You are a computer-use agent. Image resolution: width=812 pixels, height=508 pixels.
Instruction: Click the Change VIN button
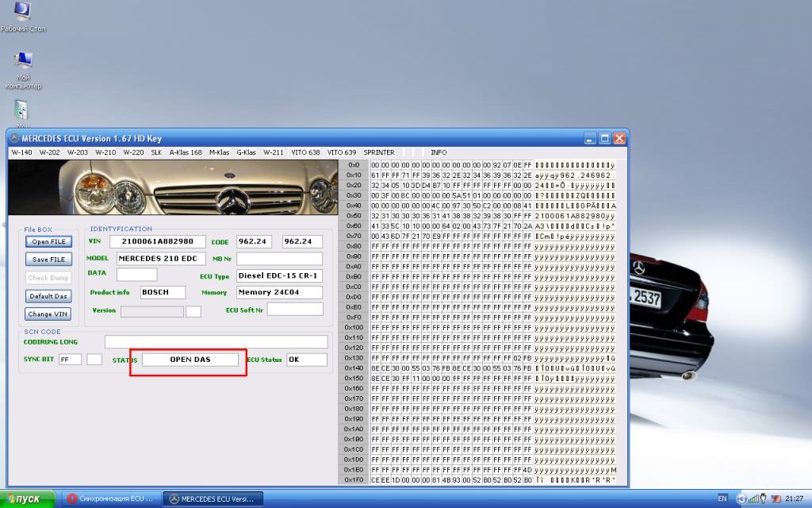tap(48, 314)
